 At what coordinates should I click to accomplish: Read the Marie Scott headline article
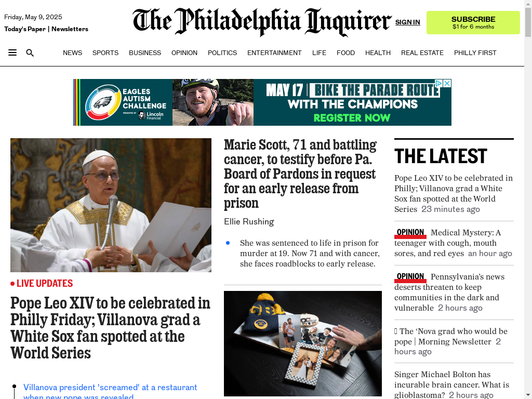click(300, 174)
